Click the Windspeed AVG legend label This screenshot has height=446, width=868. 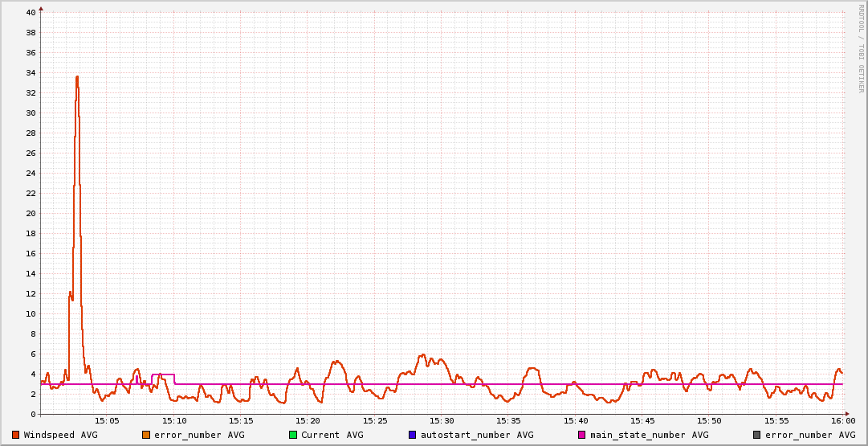click(x=60, y=435)
